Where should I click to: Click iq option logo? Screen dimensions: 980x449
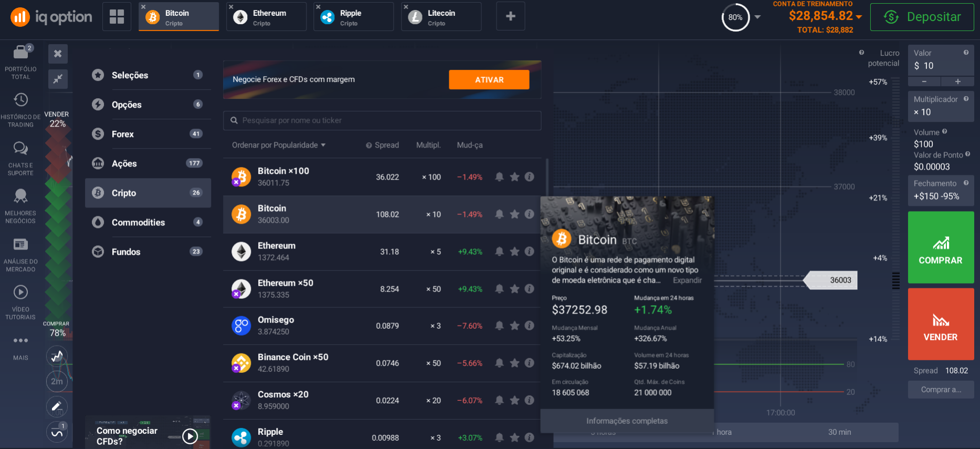(x=51, y=17)
